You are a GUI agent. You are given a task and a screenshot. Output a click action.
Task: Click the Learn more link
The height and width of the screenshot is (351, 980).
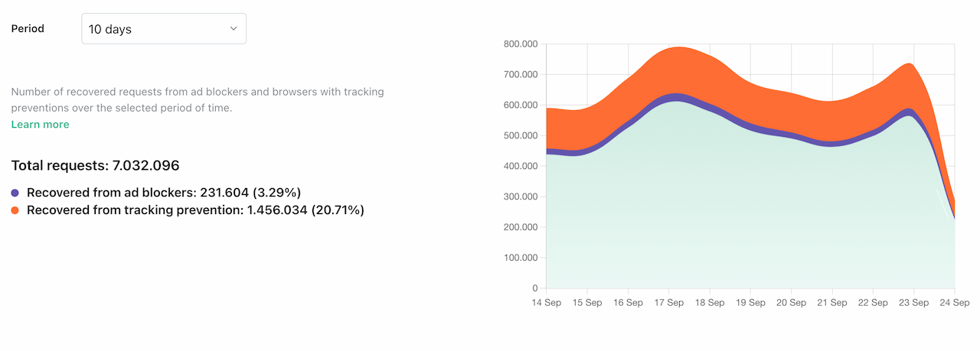pyautogui.click(x=40, y=125)
